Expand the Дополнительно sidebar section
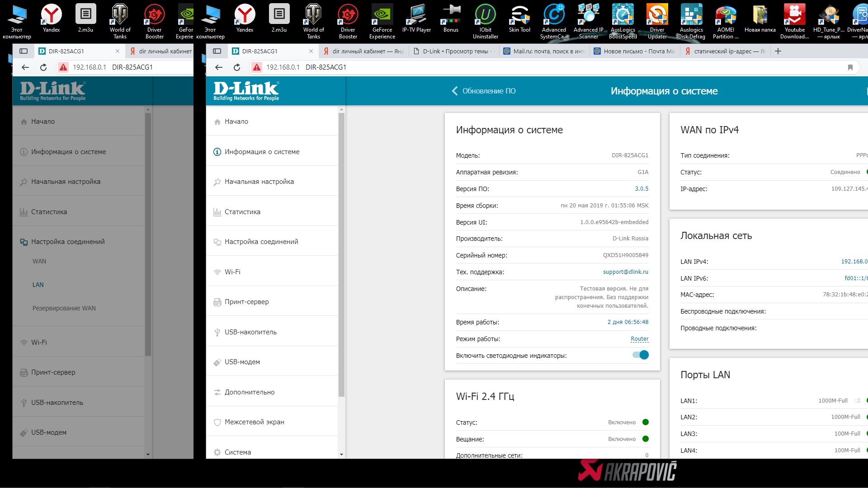The image size is (868, 488). (250, 392)
